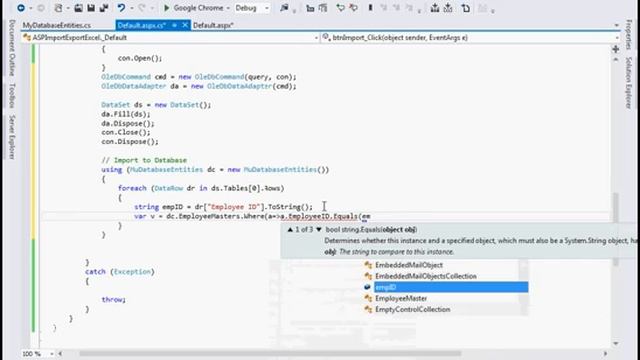Viewport: 640px width, 360px height.
Task: Pin the Default.aspx.cs tab
Action: pos(174,25)
